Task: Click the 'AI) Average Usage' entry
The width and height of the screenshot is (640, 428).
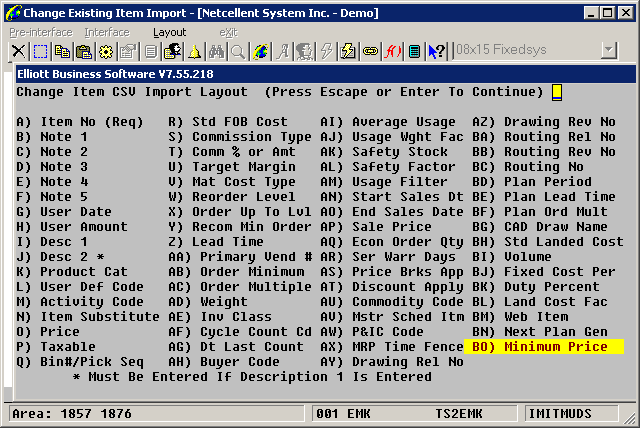Action: [x=388, y=122]
